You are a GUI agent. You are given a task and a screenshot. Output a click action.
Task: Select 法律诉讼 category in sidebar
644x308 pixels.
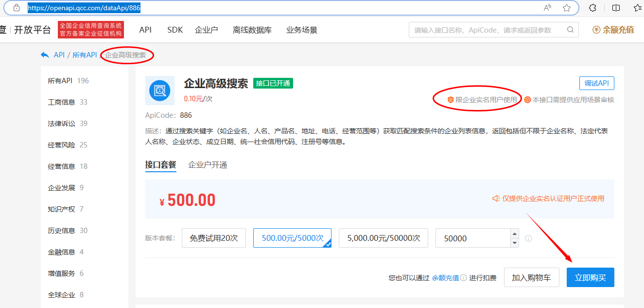(x=68, y=124)
